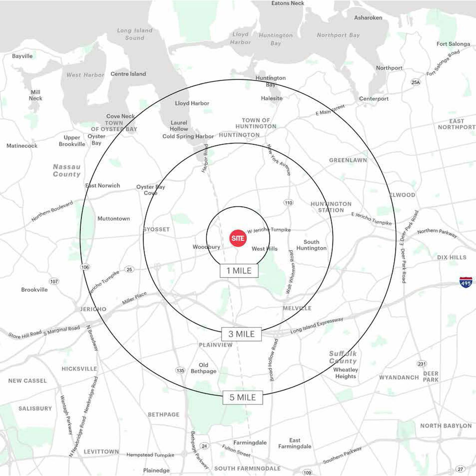The width and height of the screenshot is (476, 476).
Task: Select the 5 MILE radius label
Action: (243, 397)
